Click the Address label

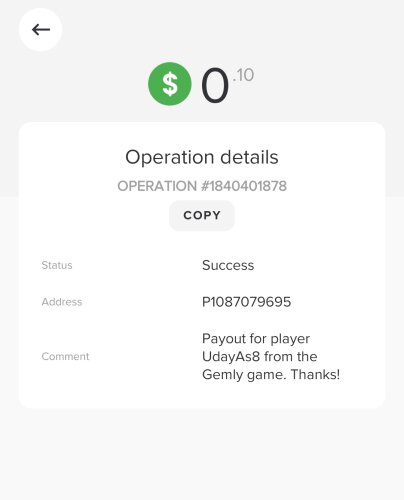click(x=62, y=302)
